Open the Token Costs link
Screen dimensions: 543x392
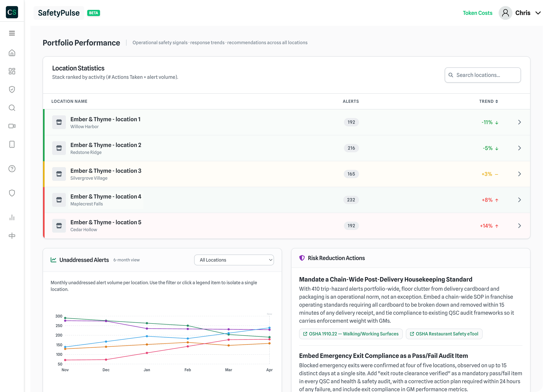tap(477, 13)
